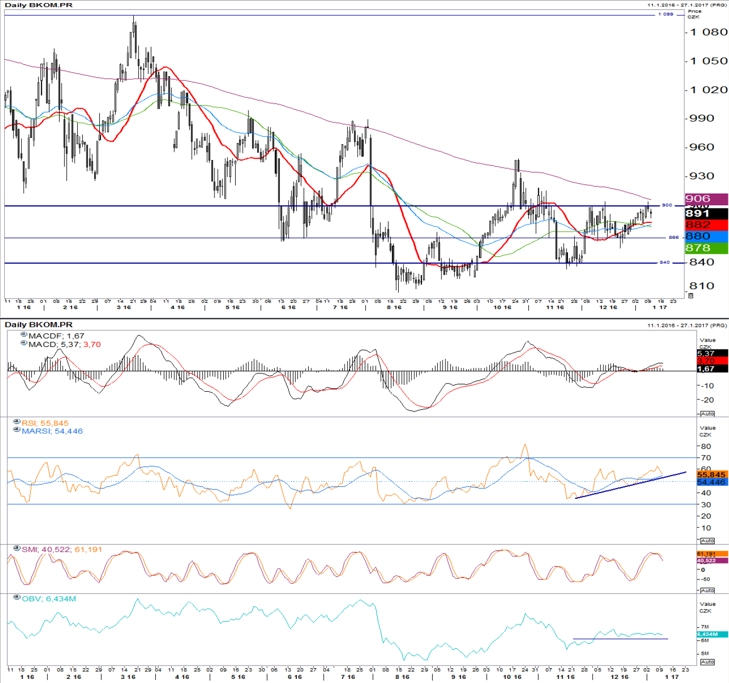729x683 pixels.
Task: Click the Auto button in the RSI panel
Action: [x=707, y=541]
